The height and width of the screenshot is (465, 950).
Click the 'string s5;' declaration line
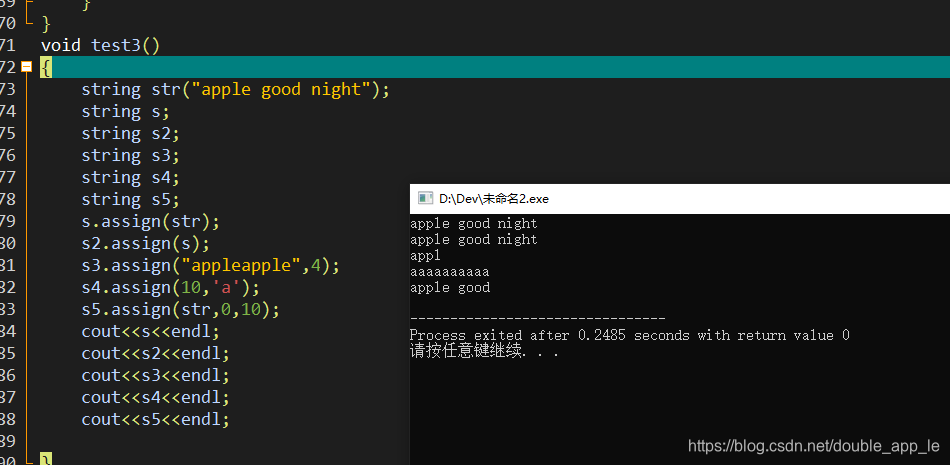(130, 199)
